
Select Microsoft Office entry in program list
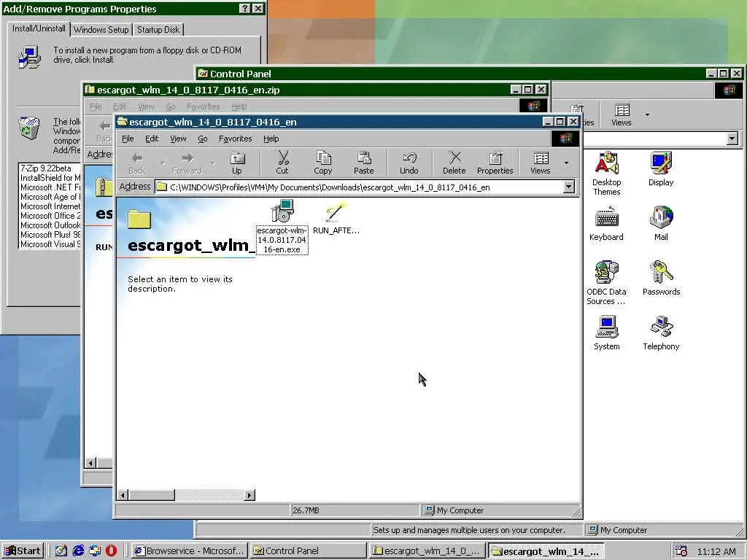click(50, 216)
